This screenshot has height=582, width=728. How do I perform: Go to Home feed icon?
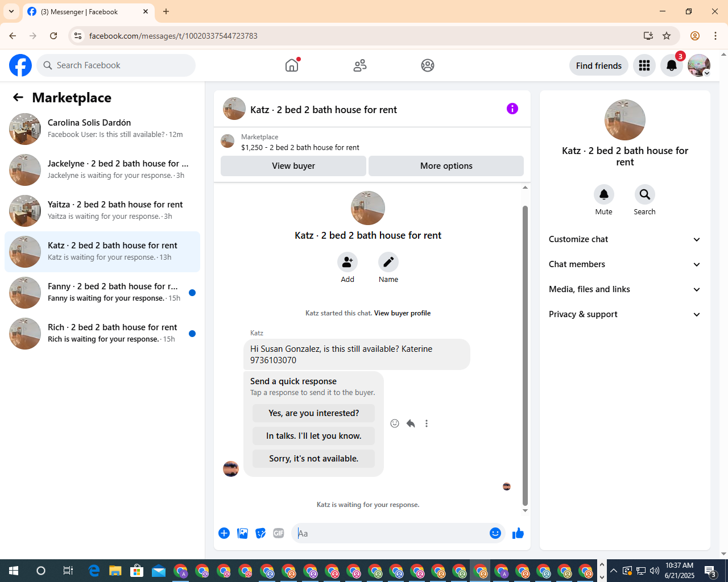click(292, 65)
